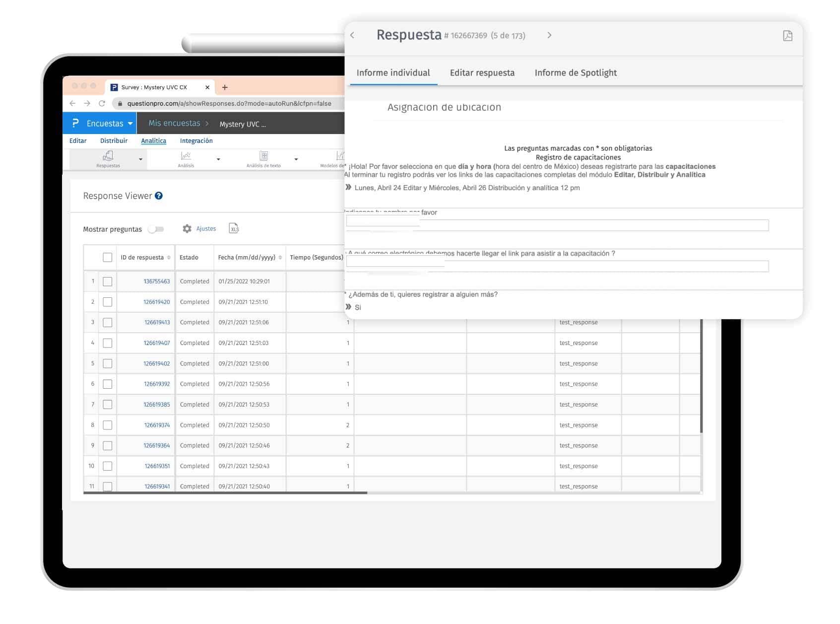The image size is (840, 624).
Task: Open response ID 126619341
Action: [x=157, y=486]
